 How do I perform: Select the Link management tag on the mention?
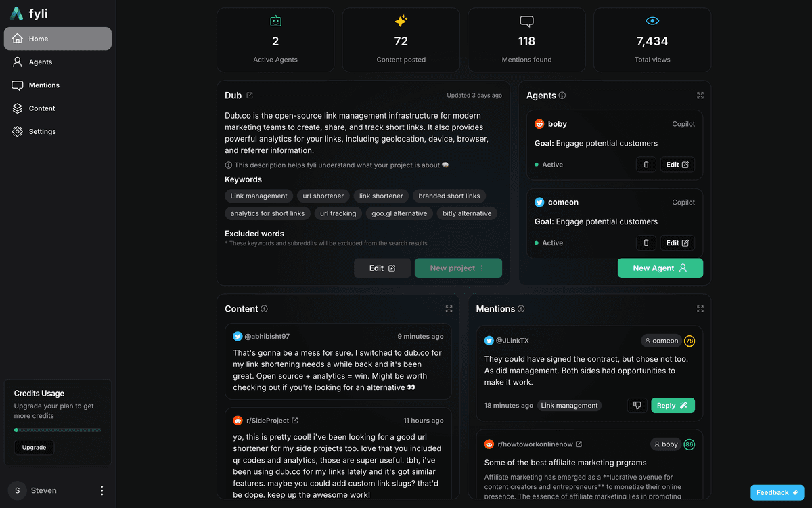point(569,405)
